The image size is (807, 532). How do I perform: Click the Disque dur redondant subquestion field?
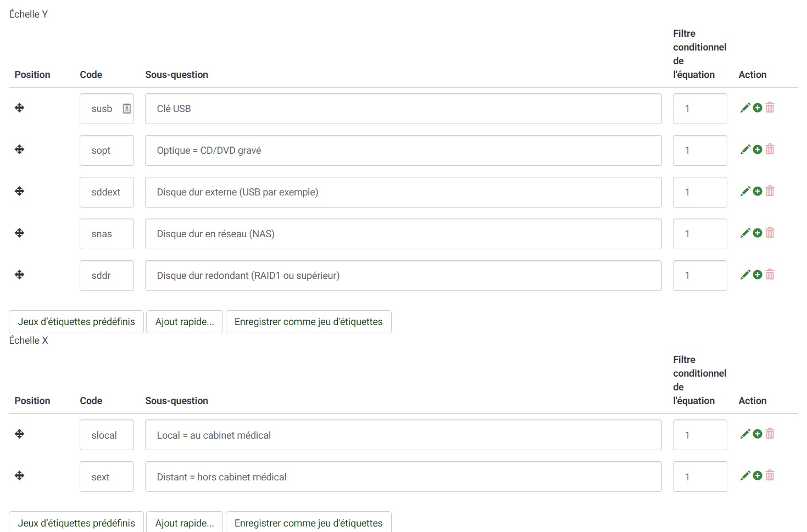click(403, 276)
